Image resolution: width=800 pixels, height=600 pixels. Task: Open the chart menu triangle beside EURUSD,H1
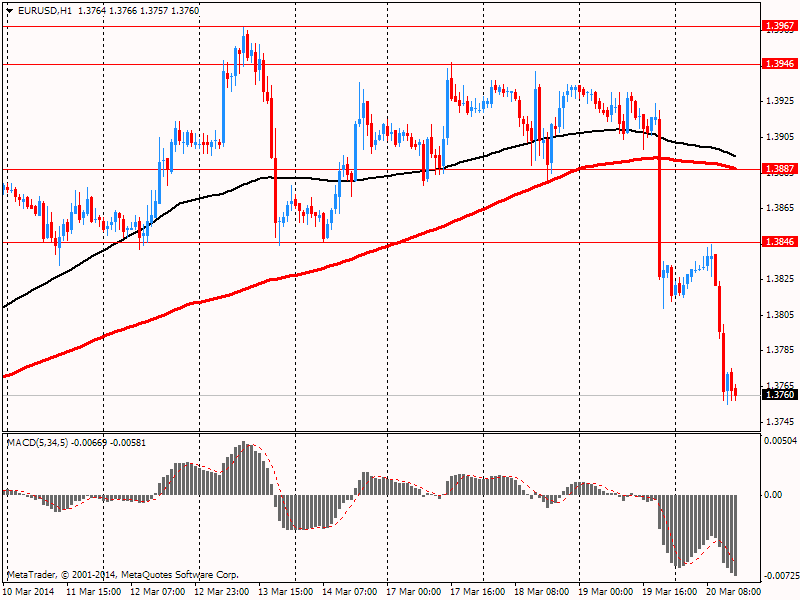tap(9, 11)
